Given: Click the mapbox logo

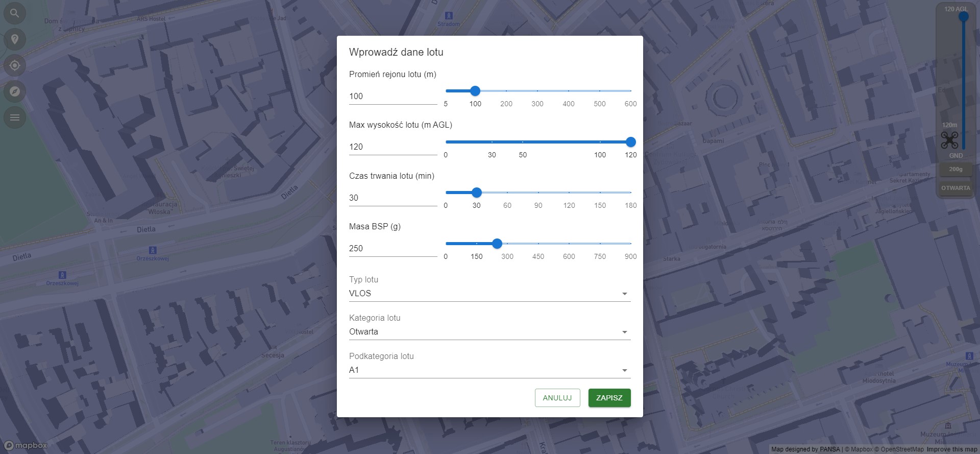Looking at the screenshot, I should click(x=26, y=445).
